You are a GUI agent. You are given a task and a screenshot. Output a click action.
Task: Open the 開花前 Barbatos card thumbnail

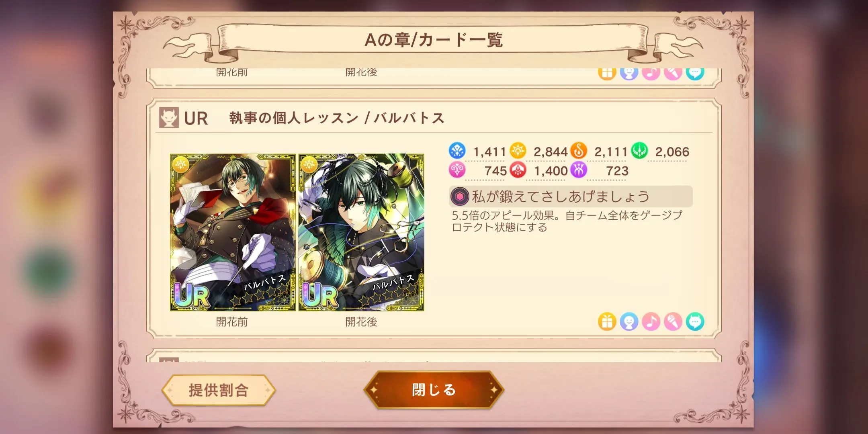[x=233, y=232]
